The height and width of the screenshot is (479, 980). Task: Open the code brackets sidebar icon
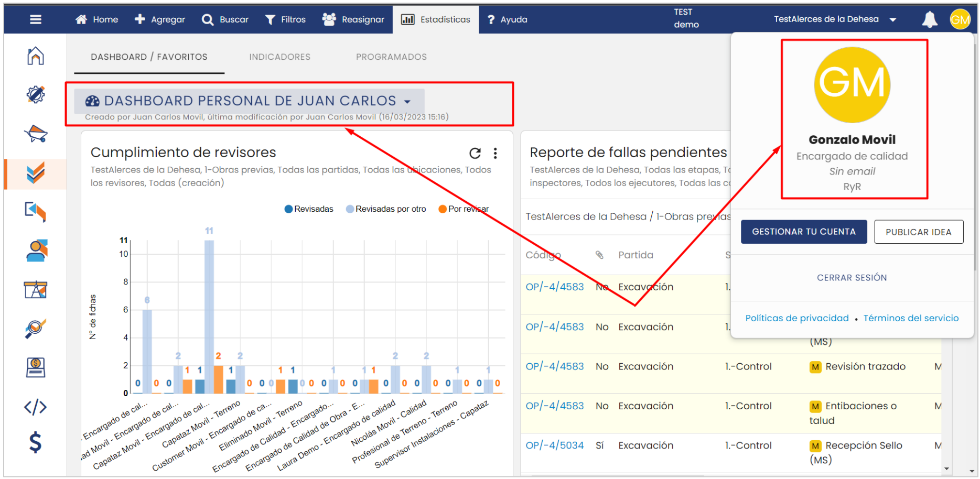(36, 407)
